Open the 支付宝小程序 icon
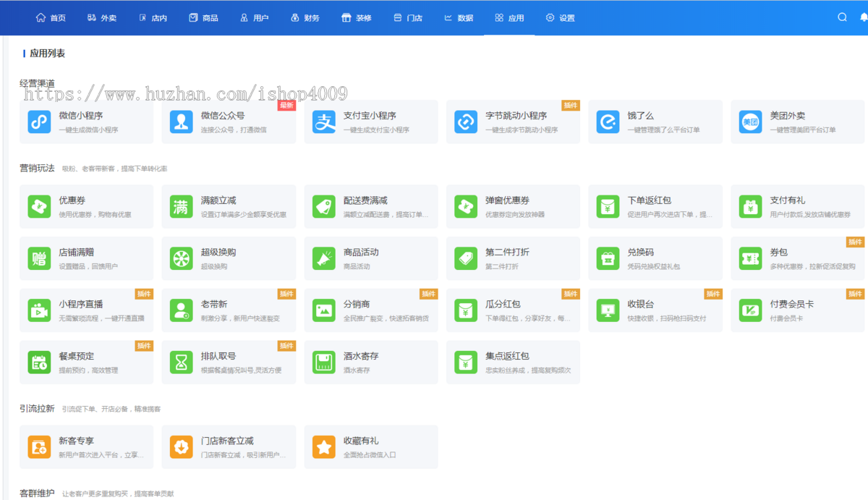This screenshot has width=868, height=500. click(324, 122)
